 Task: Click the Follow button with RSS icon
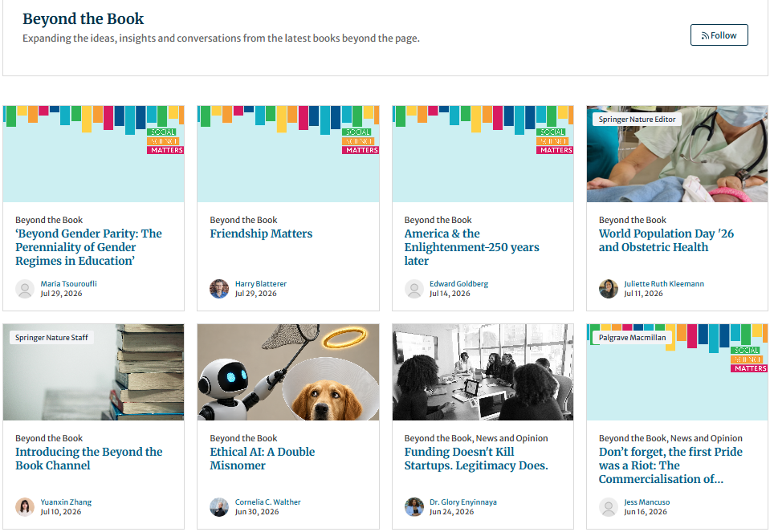point(719,35)
